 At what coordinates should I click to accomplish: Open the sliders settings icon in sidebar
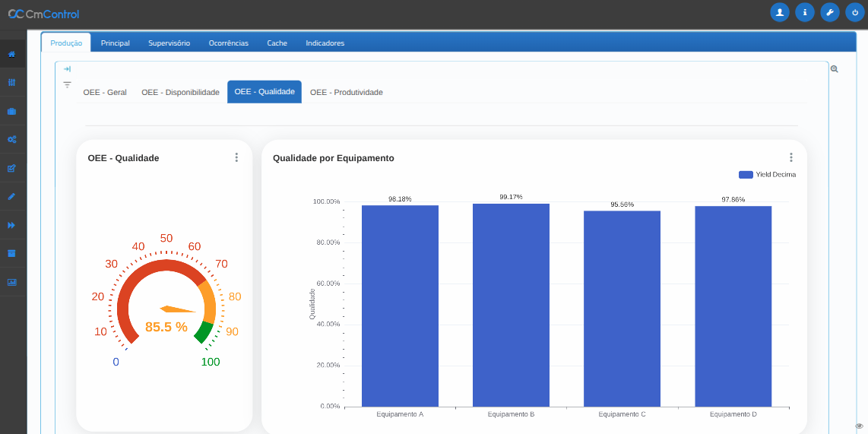coord(11,82)
